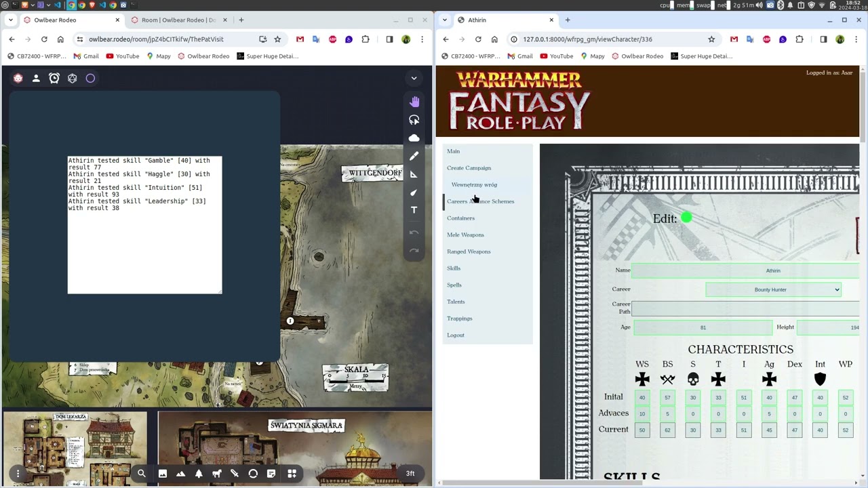Open the Maps image icon in dock

coord(163,474)
